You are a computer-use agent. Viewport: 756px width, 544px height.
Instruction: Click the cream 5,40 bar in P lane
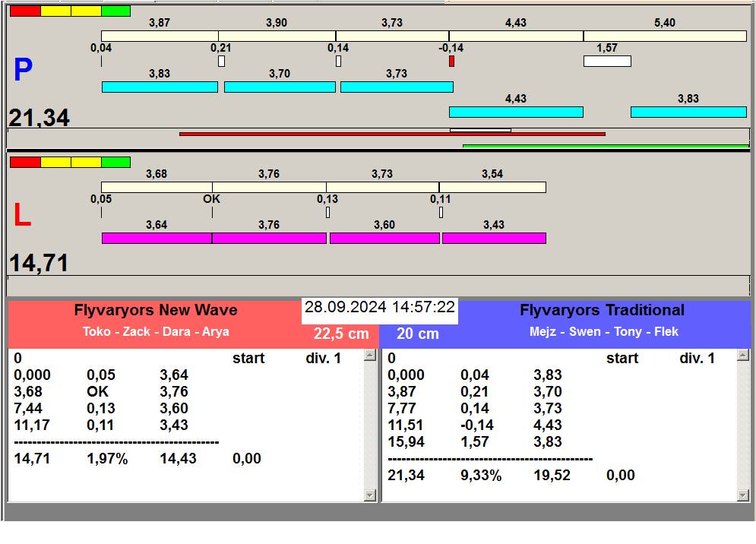coord(665,36)
